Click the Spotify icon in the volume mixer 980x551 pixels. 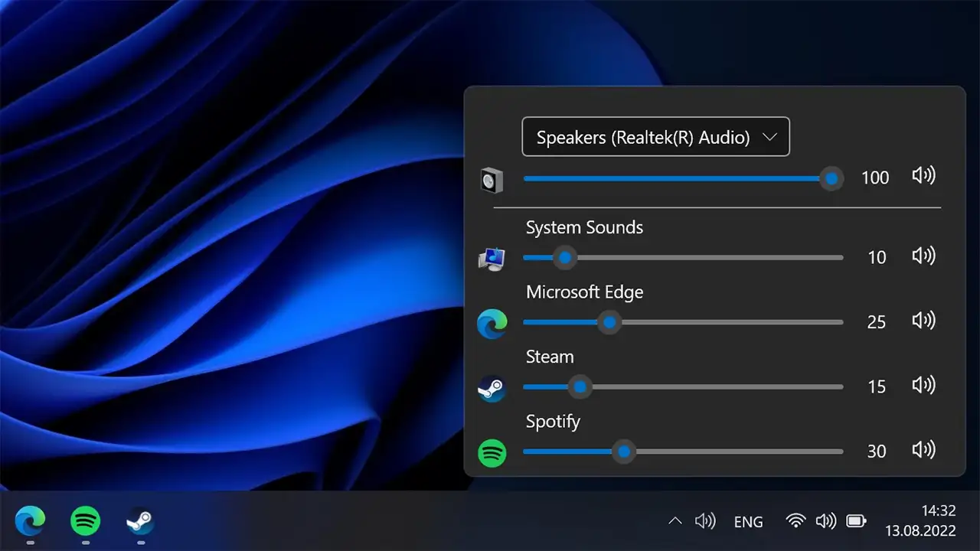[492, 452]
